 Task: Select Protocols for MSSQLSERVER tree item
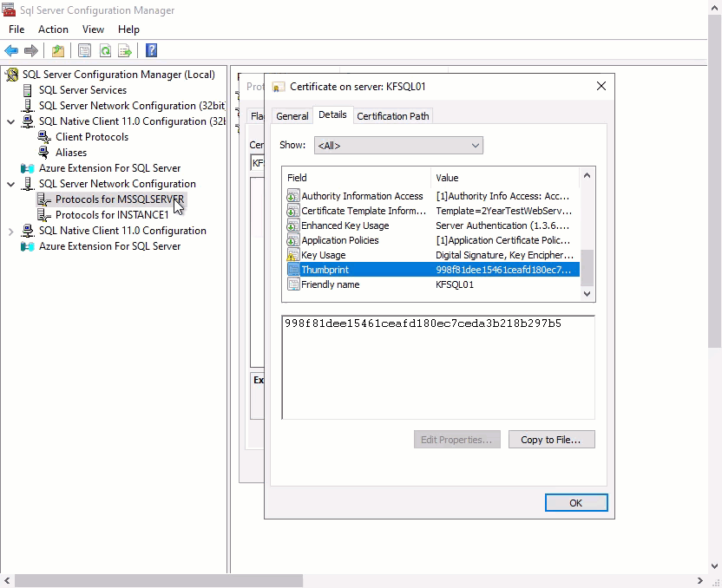[x=120, y=199]
